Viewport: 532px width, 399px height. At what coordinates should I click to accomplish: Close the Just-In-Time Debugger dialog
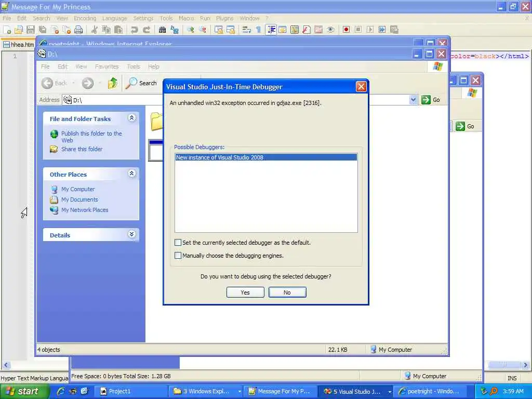361,87
